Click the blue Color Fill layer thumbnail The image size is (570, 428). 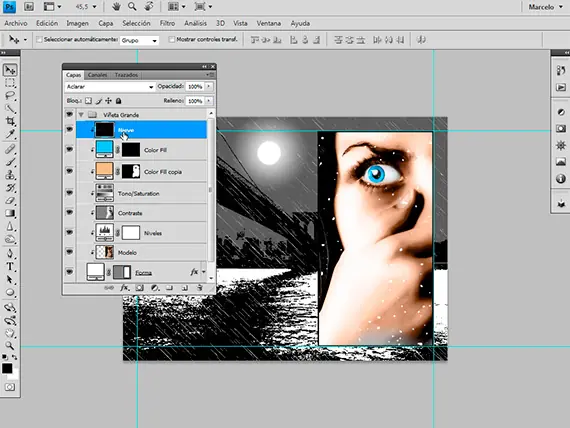pos(104,149)
